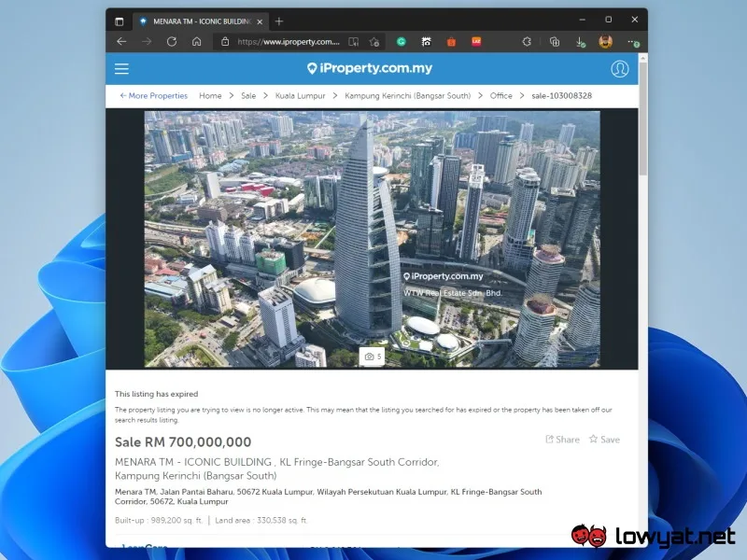
Task: Add page to favorites star icon
Action: point(374,42)
